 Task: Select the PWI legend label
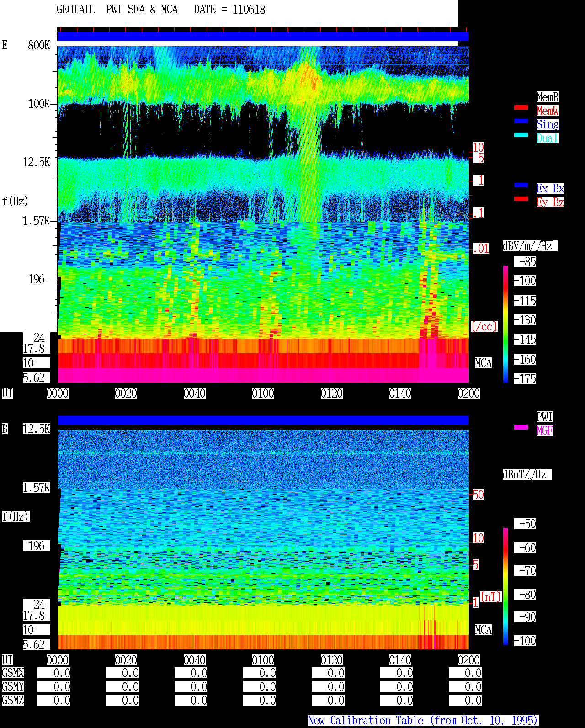click(x=545, y=417)
